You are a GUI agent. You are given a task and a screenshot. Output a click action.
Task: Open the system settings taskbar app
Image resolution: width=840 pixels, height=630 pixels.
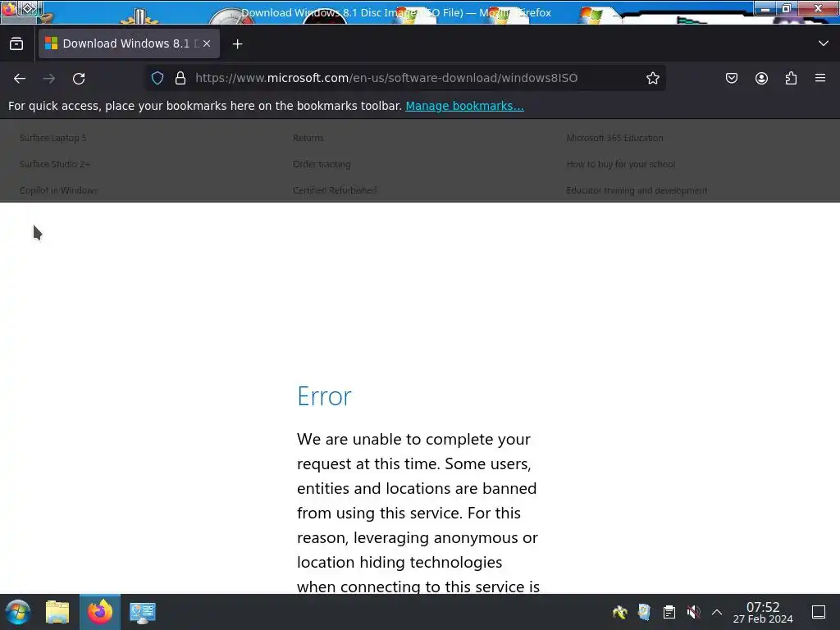143,612
